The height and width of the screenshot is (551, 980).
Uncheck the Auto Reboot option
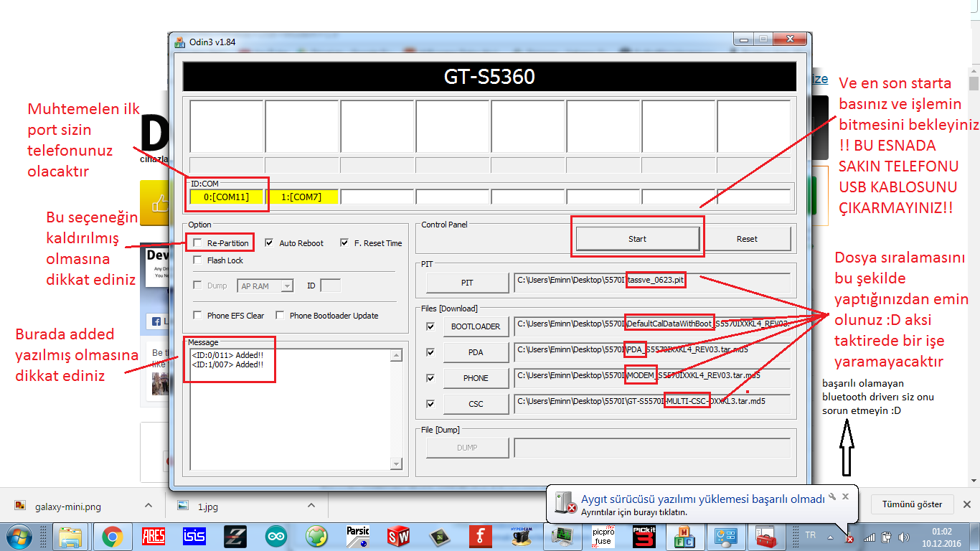point(269,242)
